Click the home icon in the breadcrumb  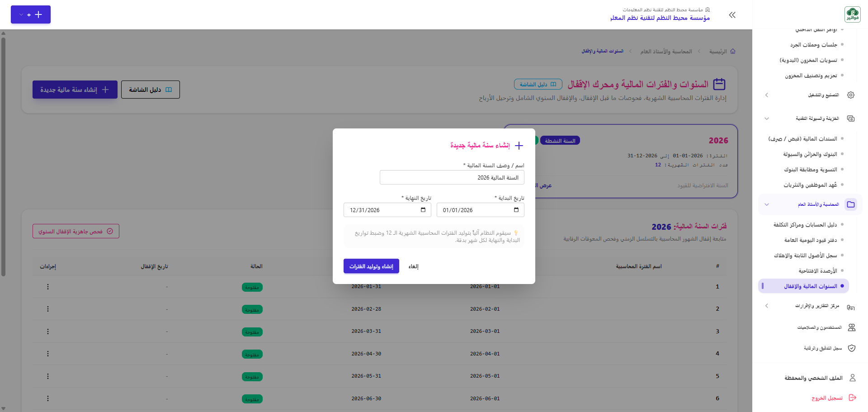point(733,52)
